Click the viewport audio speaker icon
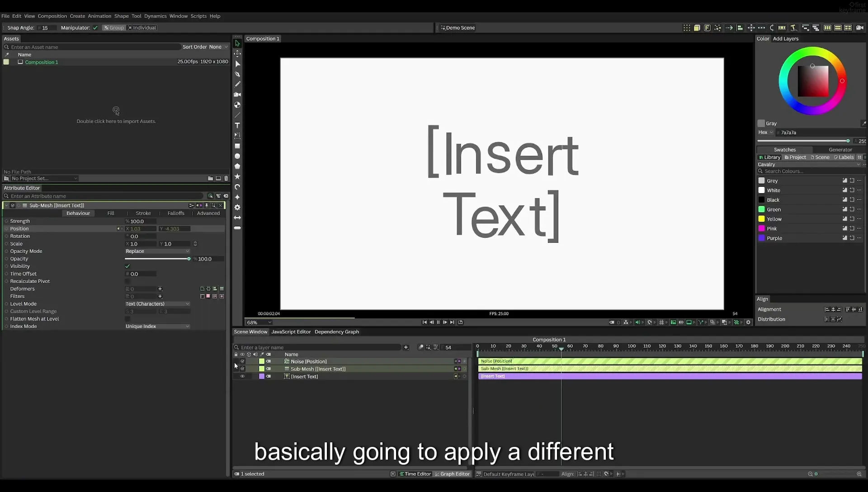868x492 pixels. (x=637, y=322)
